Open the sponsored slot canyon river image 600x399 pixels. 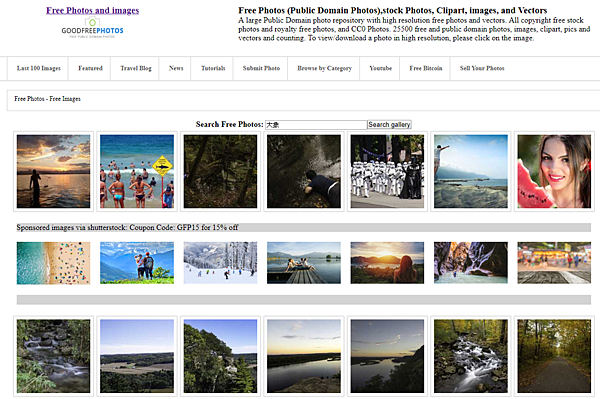[471, 263]
